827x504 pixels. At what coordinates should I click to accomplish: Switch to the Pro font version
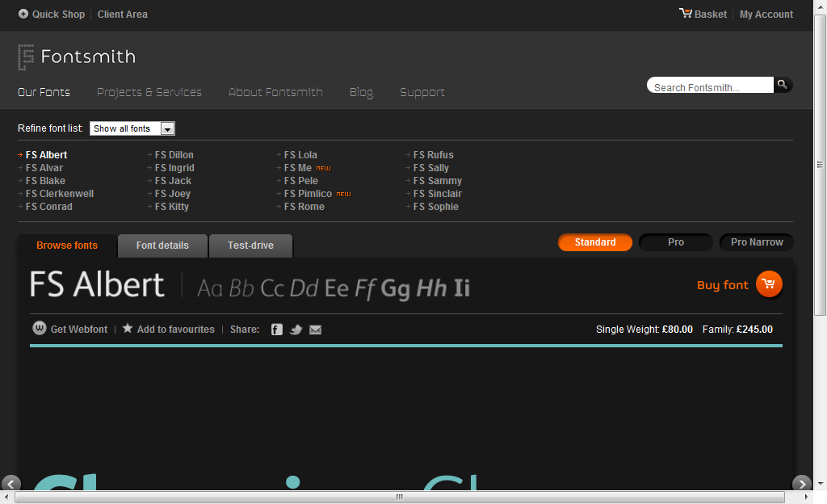(x=676, y=242)
